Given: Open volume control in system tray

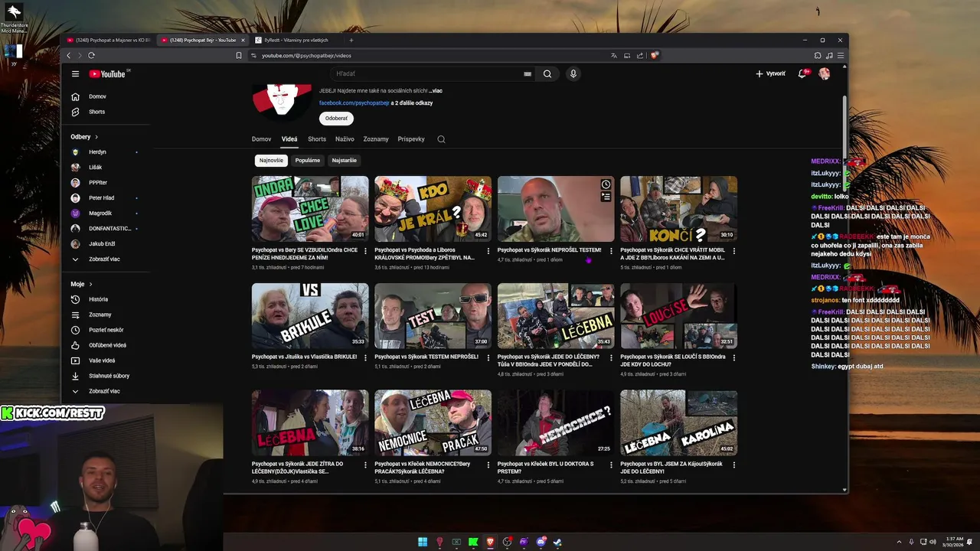Looking at the screenshot, I should click(x=932, y=542).
